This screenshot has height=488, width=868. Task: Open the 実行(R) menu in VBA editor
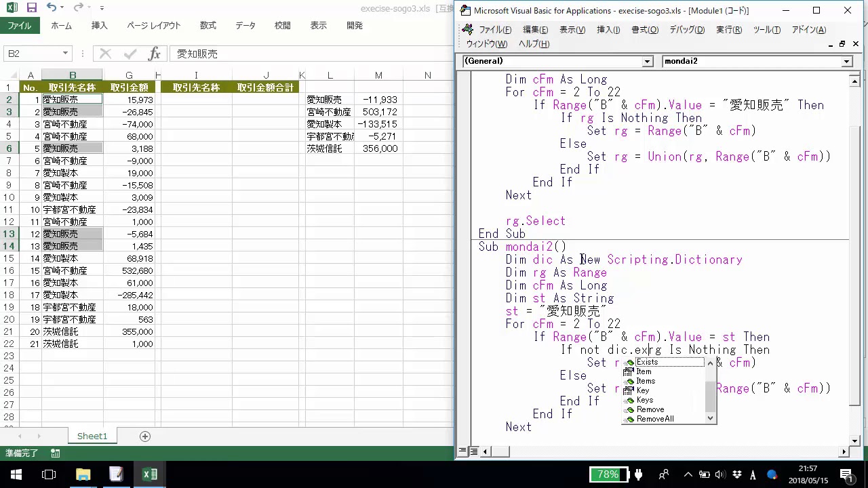point(728,30)
